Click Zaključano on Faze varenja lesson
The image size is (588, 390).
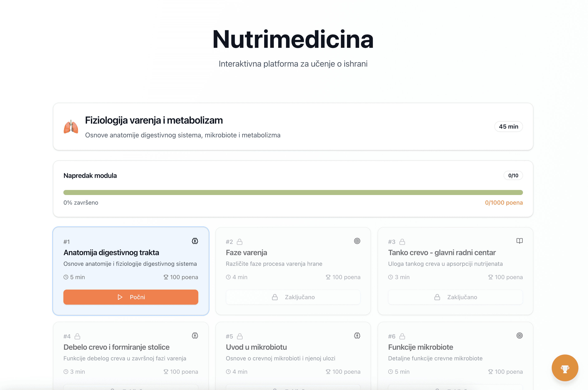pyautogui.click(x=293, y=297)
